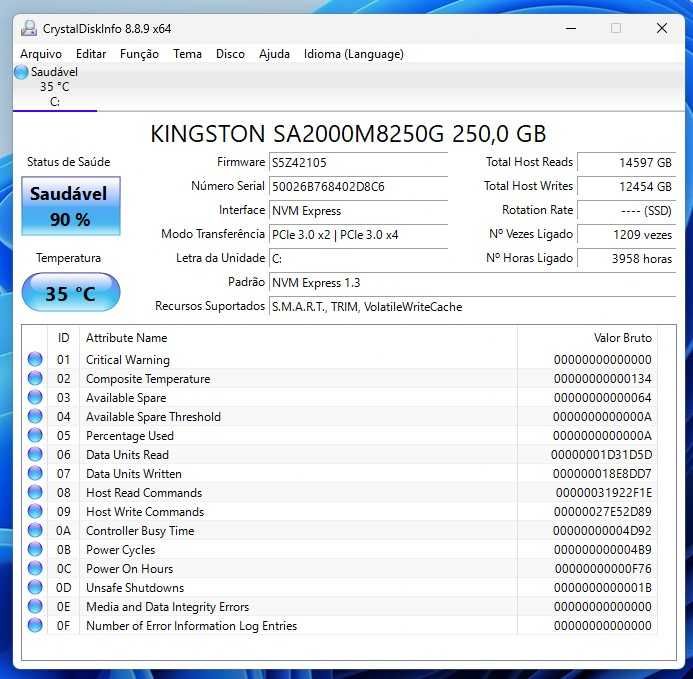Click the Interface field NVM Express

358,211
